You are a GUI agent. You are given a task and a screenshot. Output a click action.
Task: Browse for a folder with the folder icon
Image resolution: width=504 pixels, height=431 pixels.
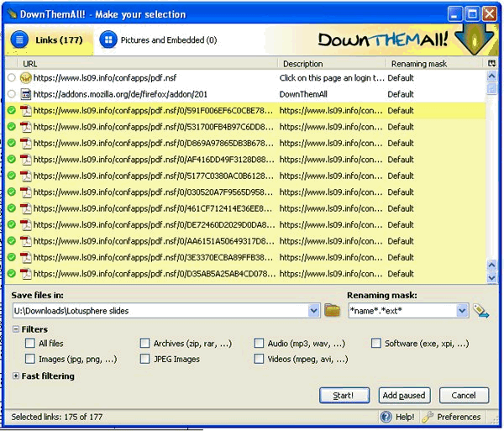click(332, 310)
